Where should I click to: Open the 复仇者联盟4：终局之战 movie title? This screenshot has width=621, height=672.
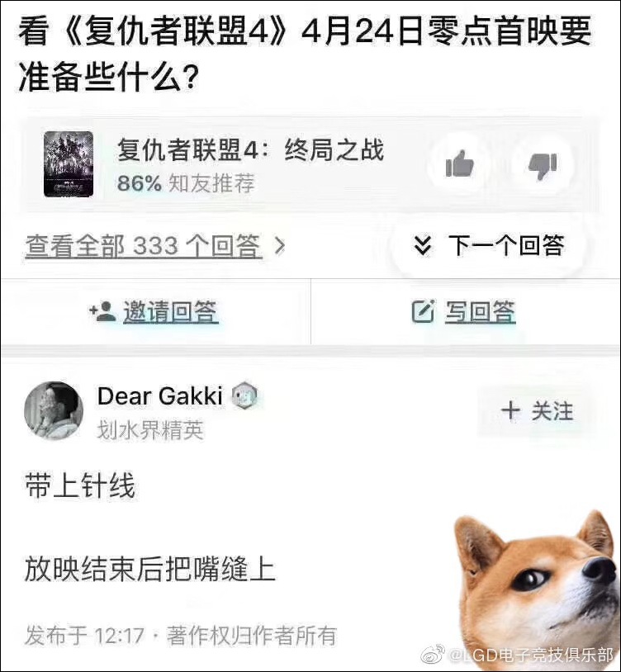(x=251, y=150)
